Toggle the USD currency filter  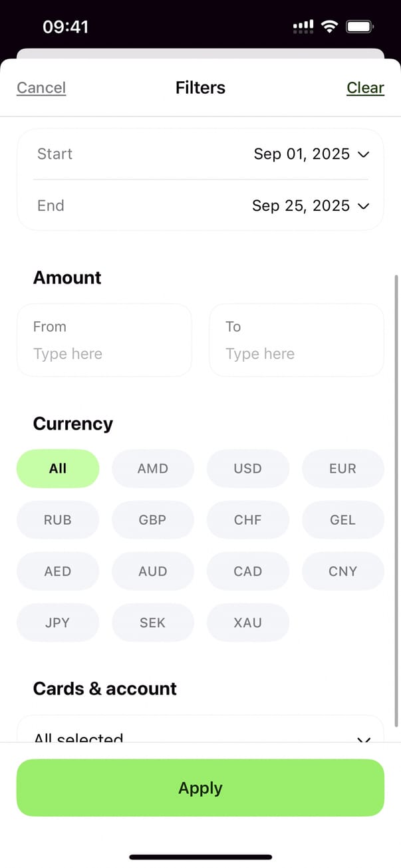tap(248, 468)
